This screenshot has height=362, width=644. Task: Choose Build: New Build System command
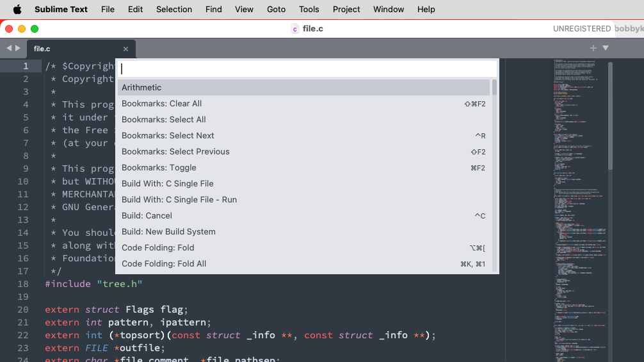(x=304, y=232)
